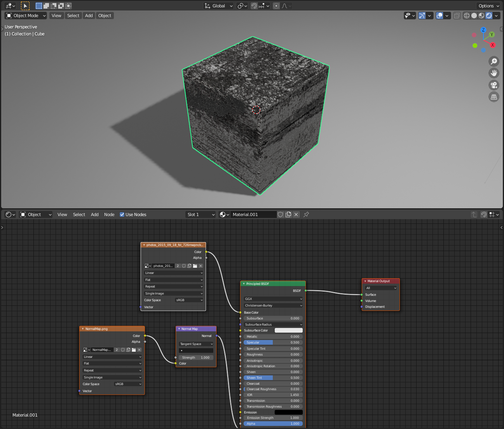Viewport: 504px width, 429px height.
Task: Click the Options button top right
Action: pyautogui.click(x=488, y=5)
